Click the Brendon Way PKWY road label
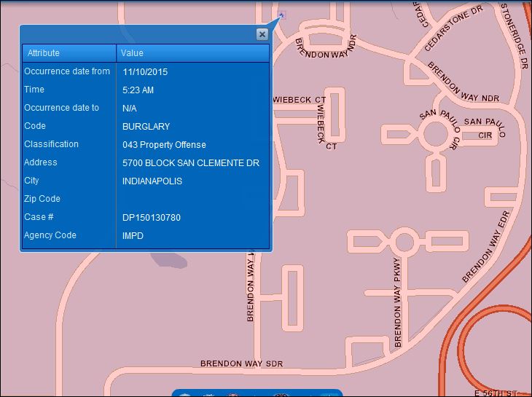The height and width of the screenshot is (397, 532). point(398,302)
